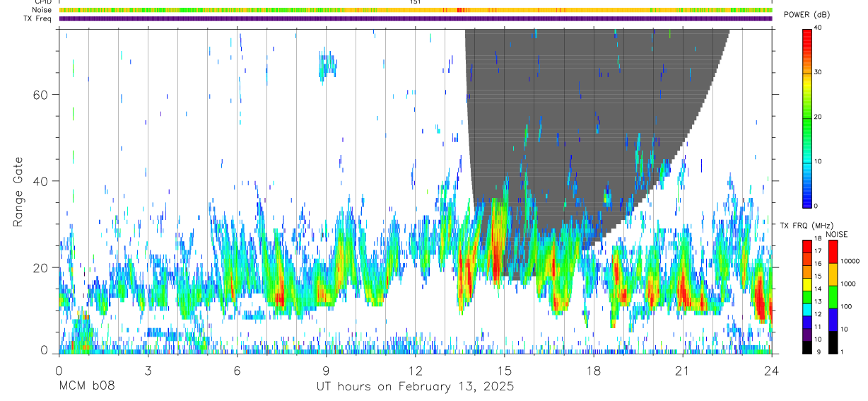
Task: Click the 30 tick on POWER colorbar
Action: coord(817,72)
